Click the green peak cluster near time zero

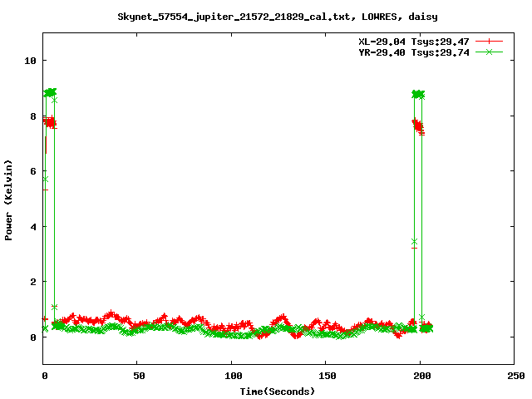pos(50,92)
